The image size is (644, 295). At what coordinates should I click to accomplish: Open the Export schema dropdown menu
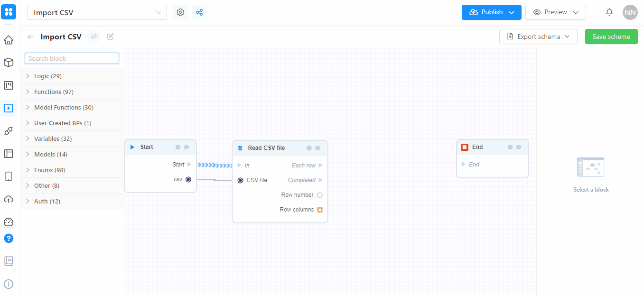538,37
